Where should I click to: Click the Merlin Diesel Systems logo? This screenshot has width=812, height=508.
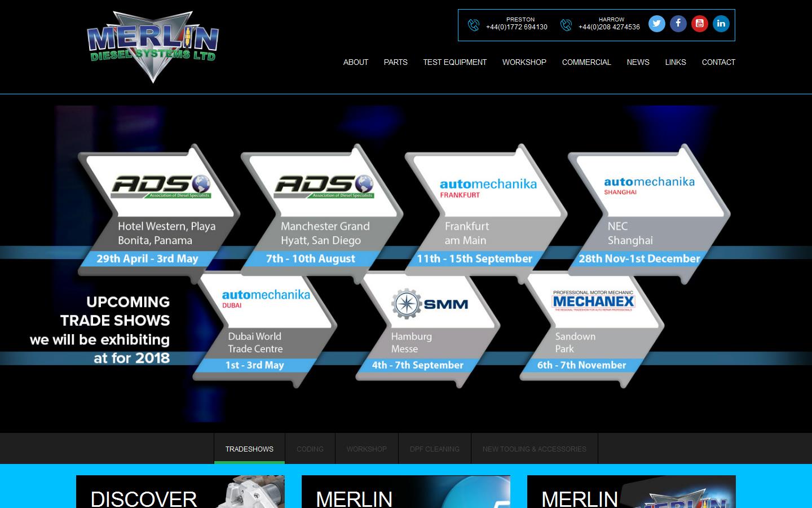click(152, 46)
